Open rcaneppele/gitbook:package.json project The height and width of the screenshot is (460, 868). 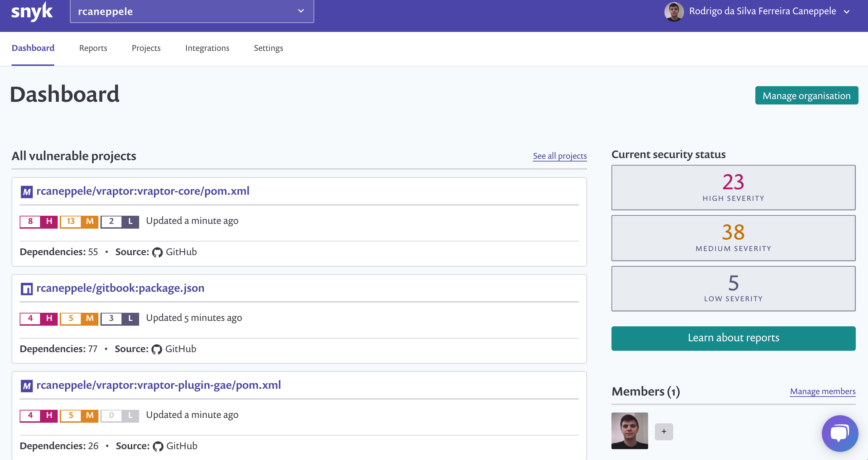tap(120, 288)
